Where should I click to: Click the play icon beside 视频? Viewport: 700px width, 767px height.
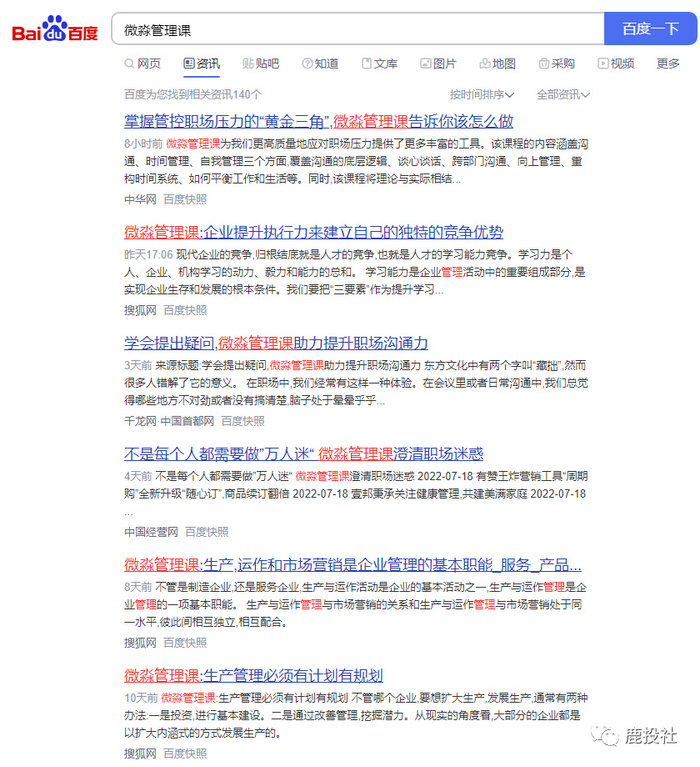tap(603, 64)
